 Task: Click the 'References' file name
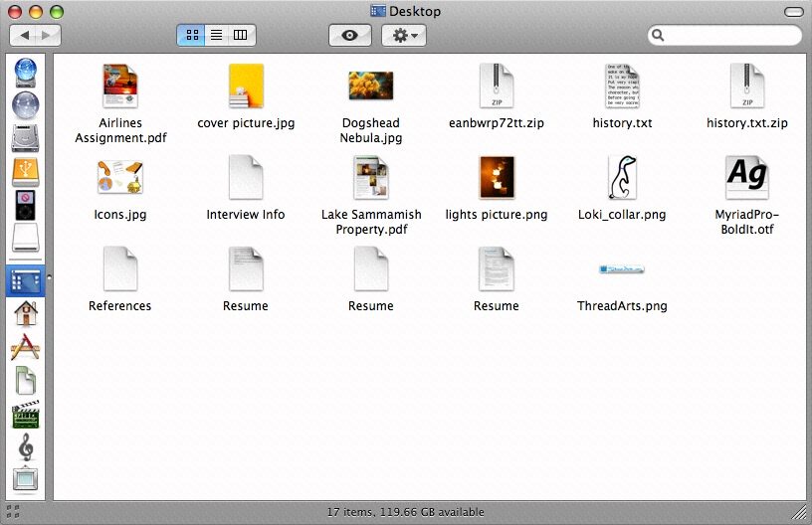pos(119,306)
